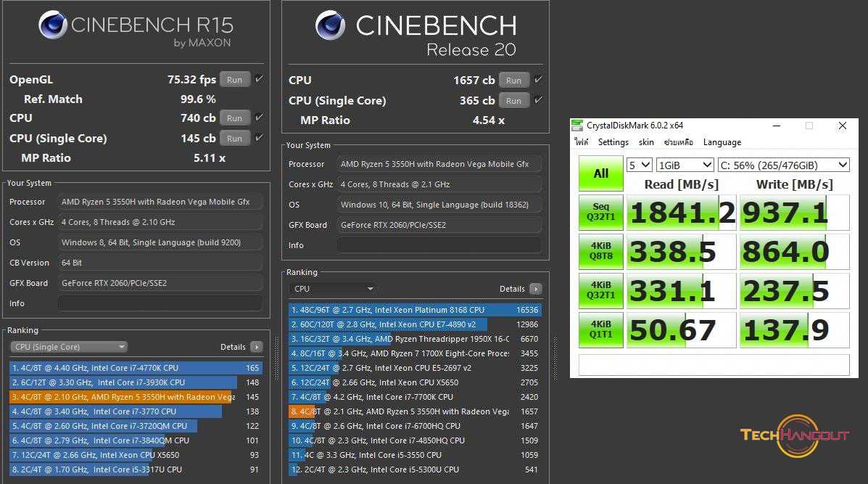Start the 4KiB Q8T8 benchmark

601,251
